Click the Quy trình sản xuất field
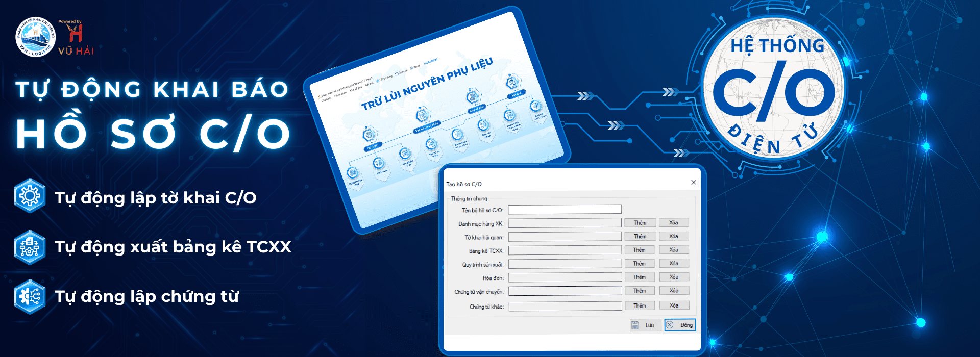The image size is (980, 357). 565,264
